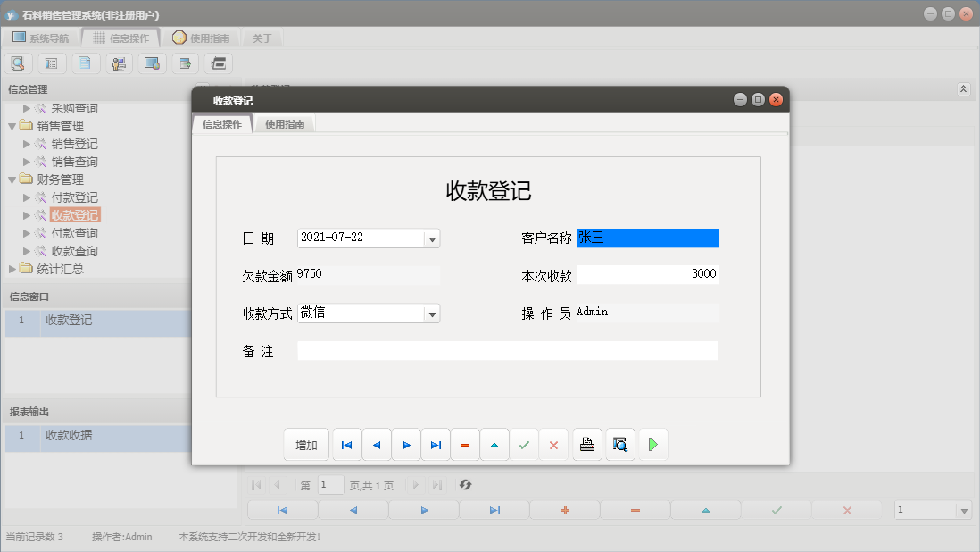The height and width of the screenshot is (552, 980).
Task: Open the 日期 date dropdown
Action: coord(432,238)
